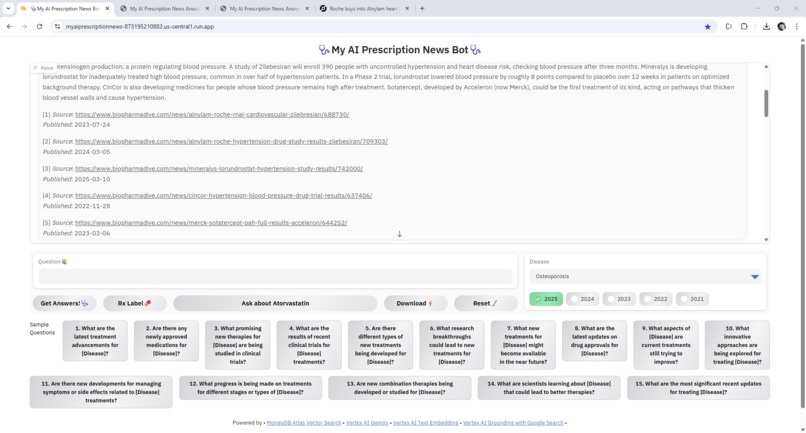The image size is (806, 433).
Task: Click the chat panel scrollbar thumb
Action: (x=766, y=103)
